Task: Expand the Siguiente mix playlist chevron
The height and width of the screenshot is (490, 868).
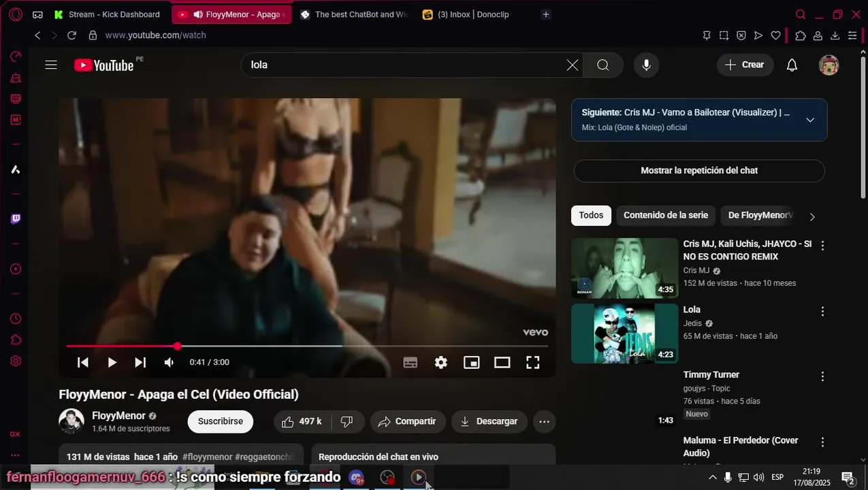Action: coord(810,120)
